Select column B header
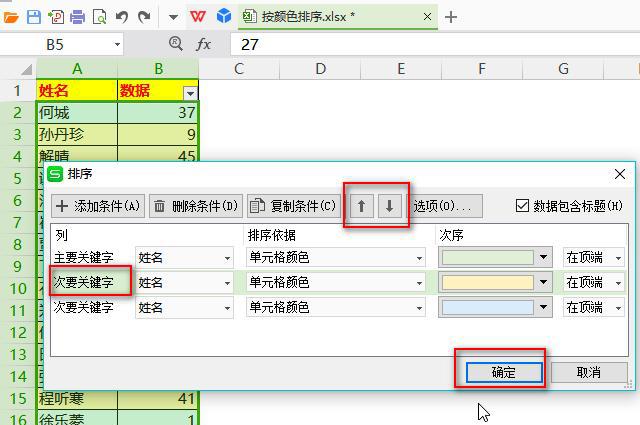 [158, 69]
